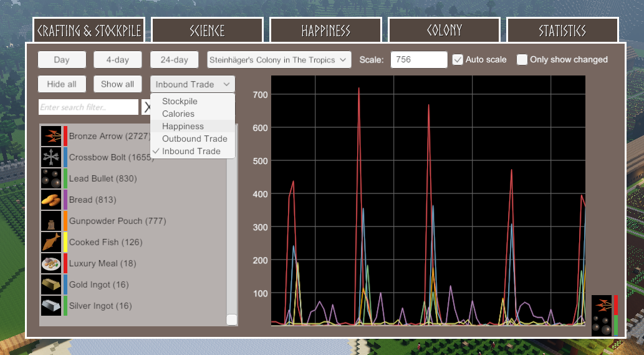Go to the Colony tab
The width and height of the screenshot is (644, 355).
pos(444,30)
